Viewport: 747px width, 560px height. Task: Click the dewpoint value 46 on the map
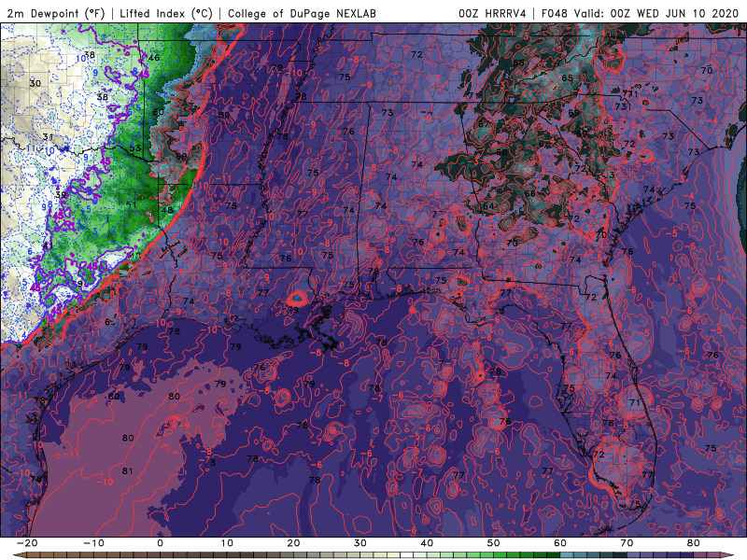click(x=154, y=58)
